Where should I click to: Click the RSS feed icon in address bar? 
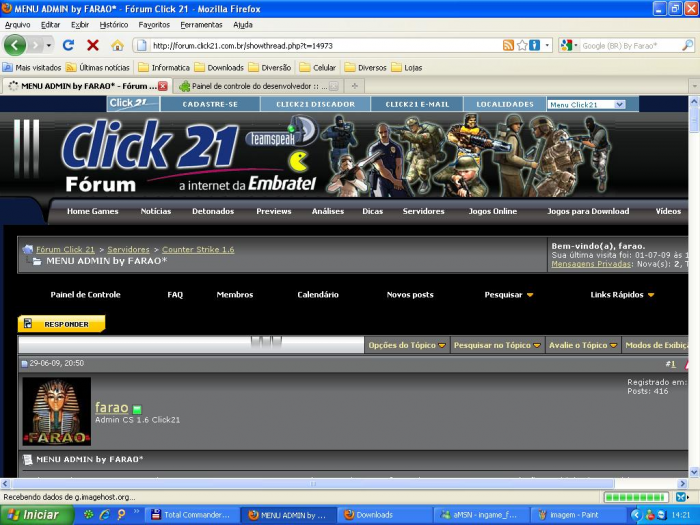pyautogui.click(x=508, y=45)
